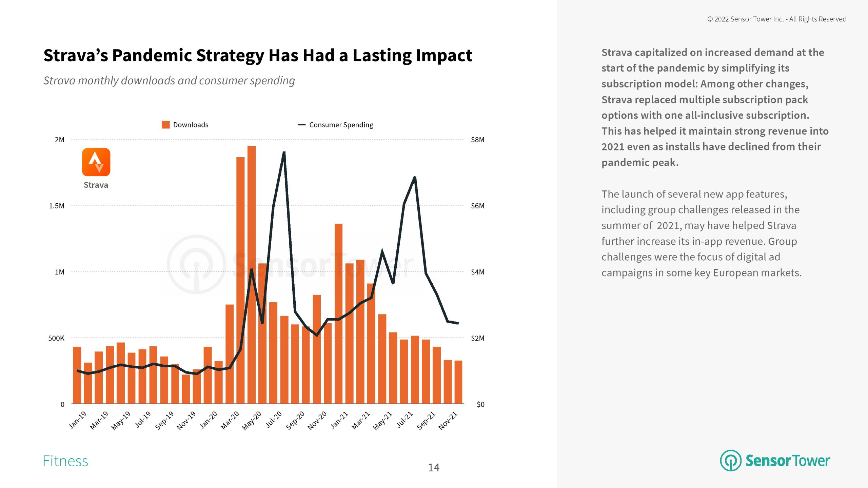Viewport: 868px width, 488px height.
Task: Click the Sensor Tower copyright notice text
Action: pyautogui.click(x=776, y=19)
